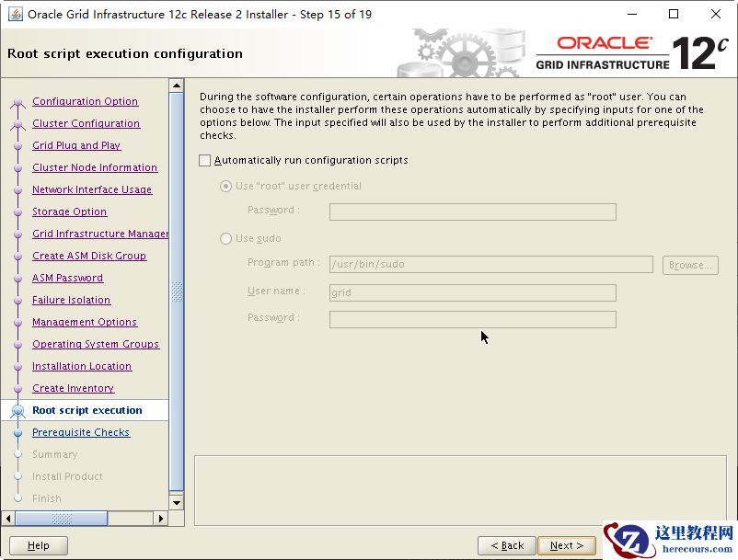This screenshot has width=738, height=560.
Task: Open Management Options step
Action: pyautogui.click(x=85, y=322)
